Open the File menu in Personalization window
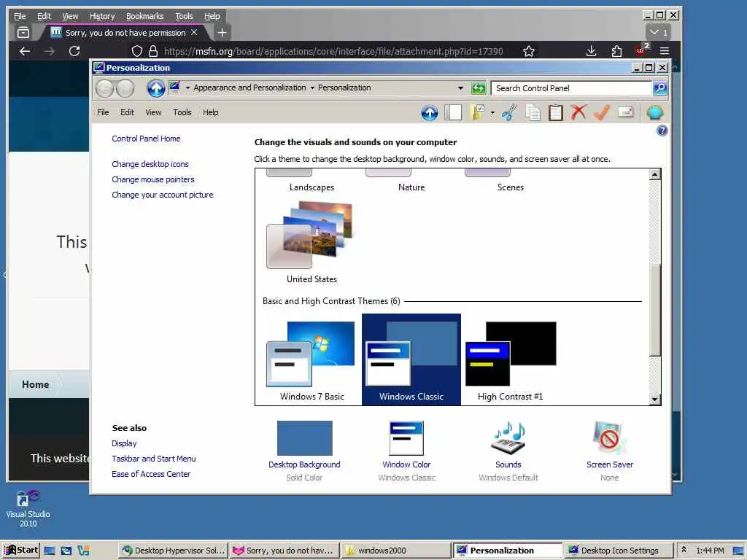Viewport: 747px width, 560px height. tap(103, 112)
